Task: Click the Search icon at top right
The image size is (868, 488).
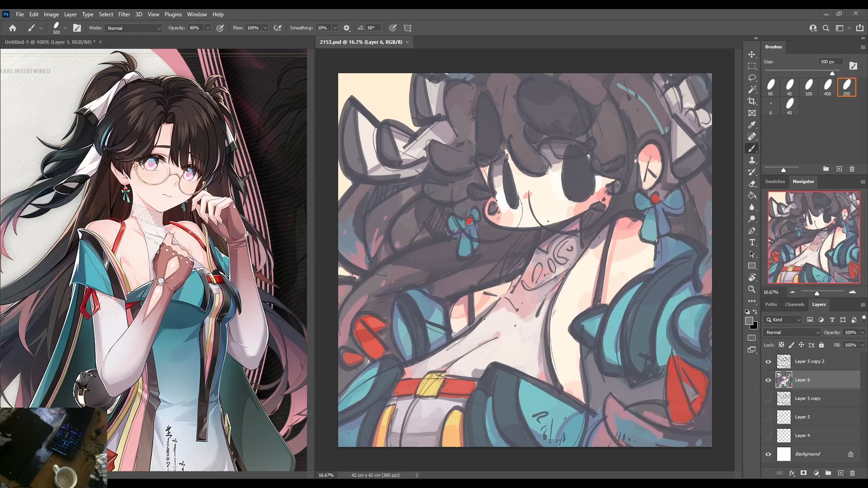Action: coord(826,28)
